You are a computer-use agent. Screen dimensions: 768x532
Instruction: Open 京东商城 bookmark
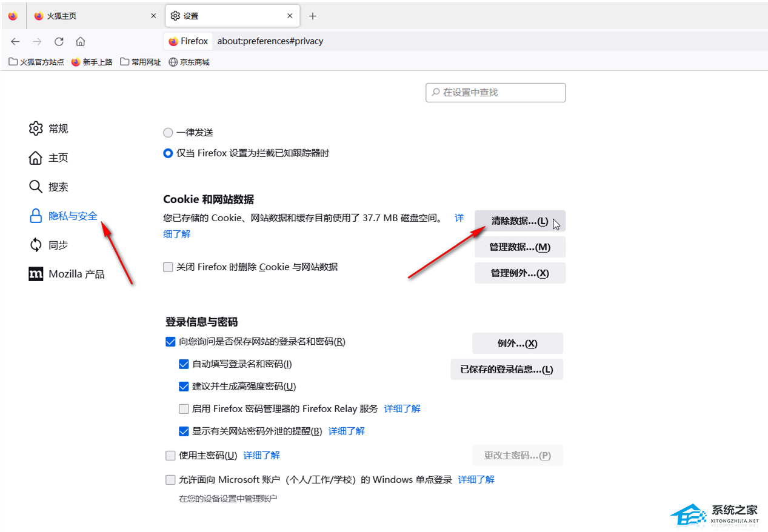click(189, 62)
